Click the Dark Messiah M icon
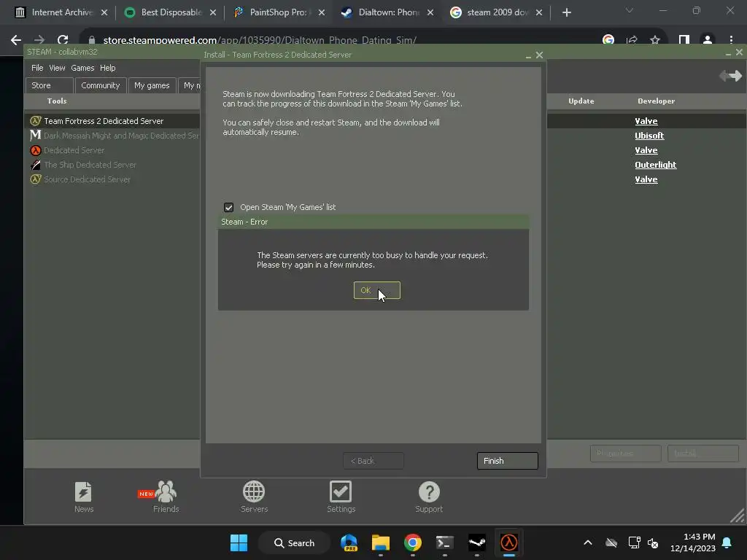The image size is (747, 560). click(x=36, y=135)
